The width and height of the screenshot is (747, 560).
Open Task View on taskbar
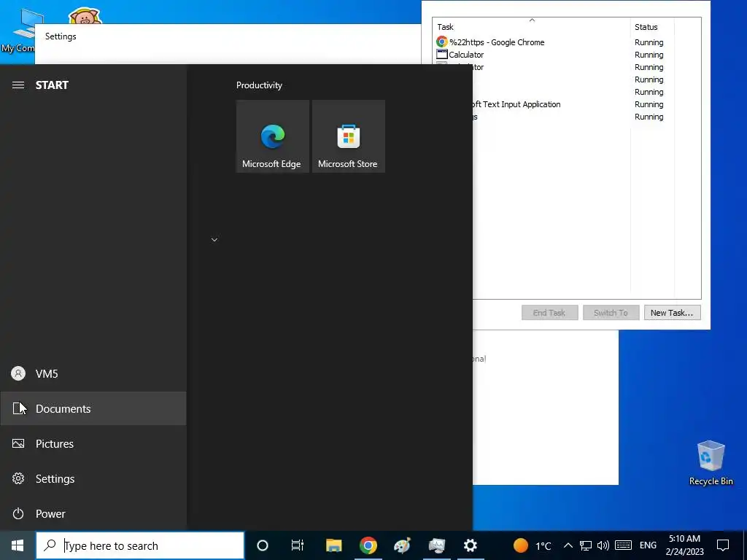coord(298,545)
